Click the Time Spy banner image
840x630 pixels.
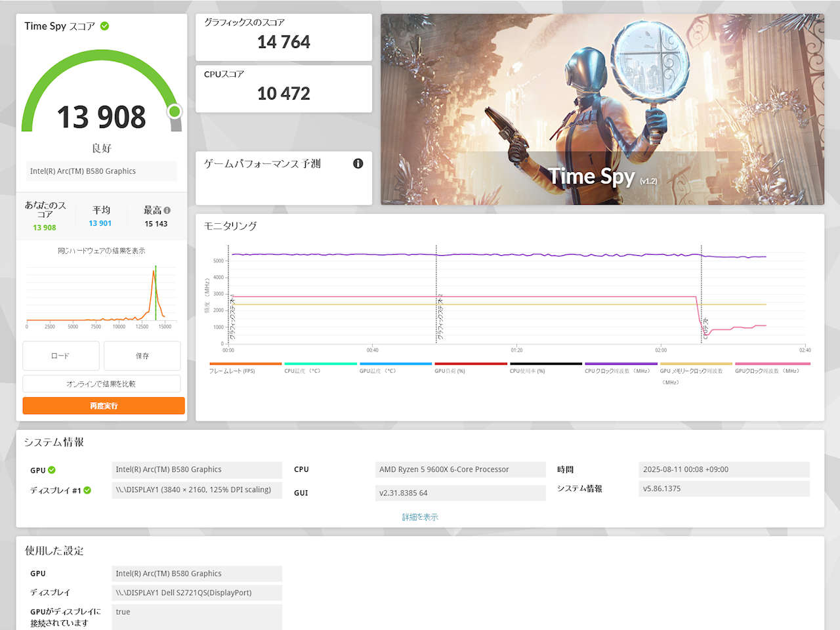602,109
